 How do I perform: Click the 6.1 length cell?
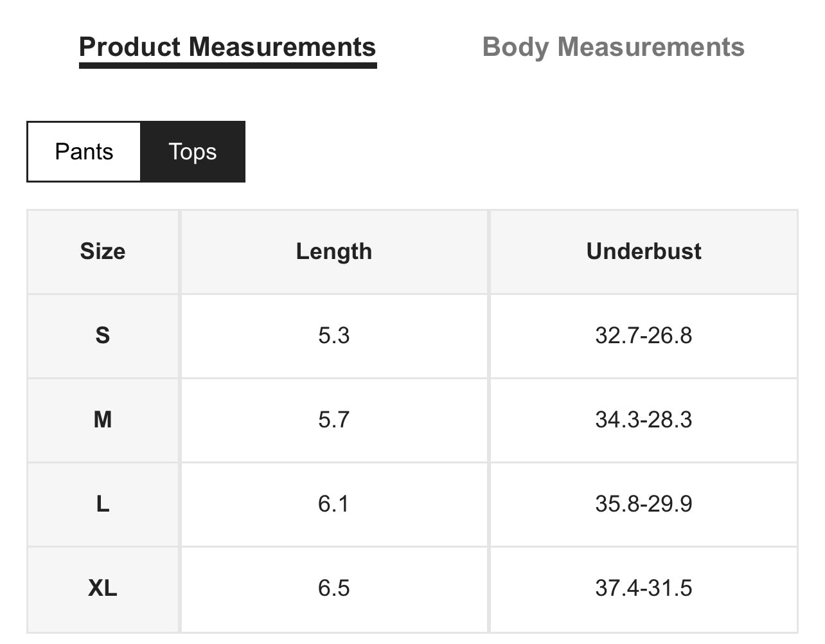(x=334, y=504)
